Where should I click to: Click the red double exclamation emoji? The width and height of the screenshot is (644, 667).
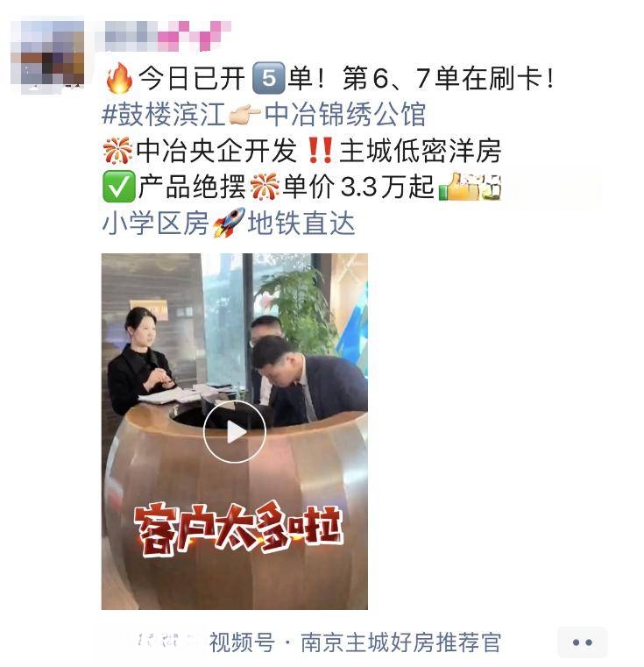(320, 151)
